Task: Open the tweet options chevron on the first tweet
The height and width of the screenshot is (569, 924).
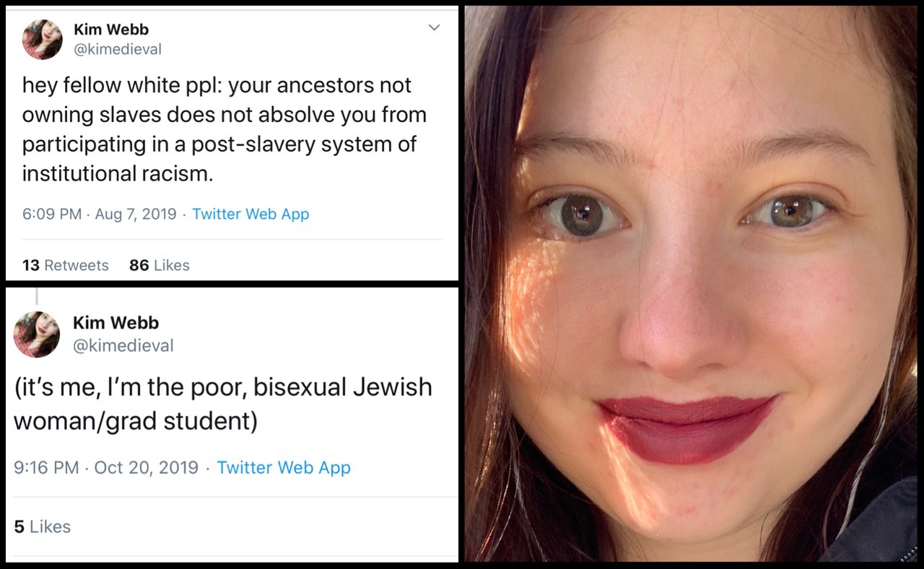Action: pos(434,28)
